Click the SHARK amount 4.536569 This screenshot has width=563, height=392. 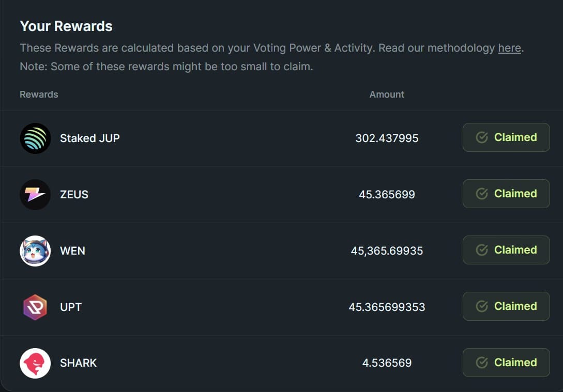(387, 363)
